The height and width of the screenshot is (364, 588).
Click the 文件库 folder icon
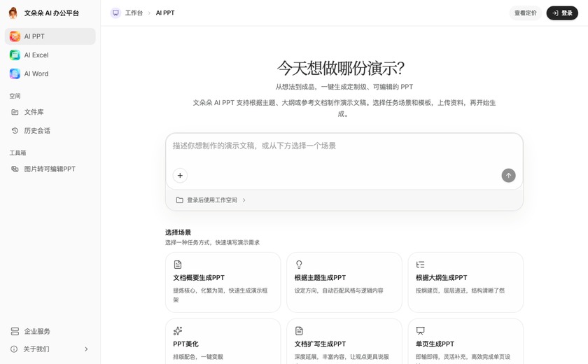coord(15,112)
